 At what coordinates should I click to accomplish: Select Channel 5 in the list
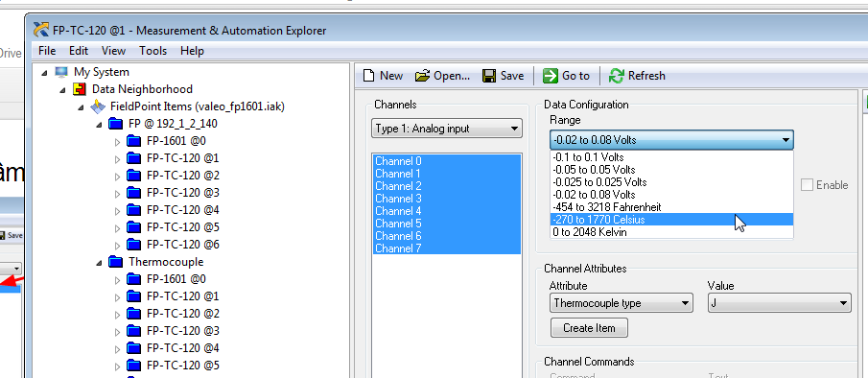(447, 223)
